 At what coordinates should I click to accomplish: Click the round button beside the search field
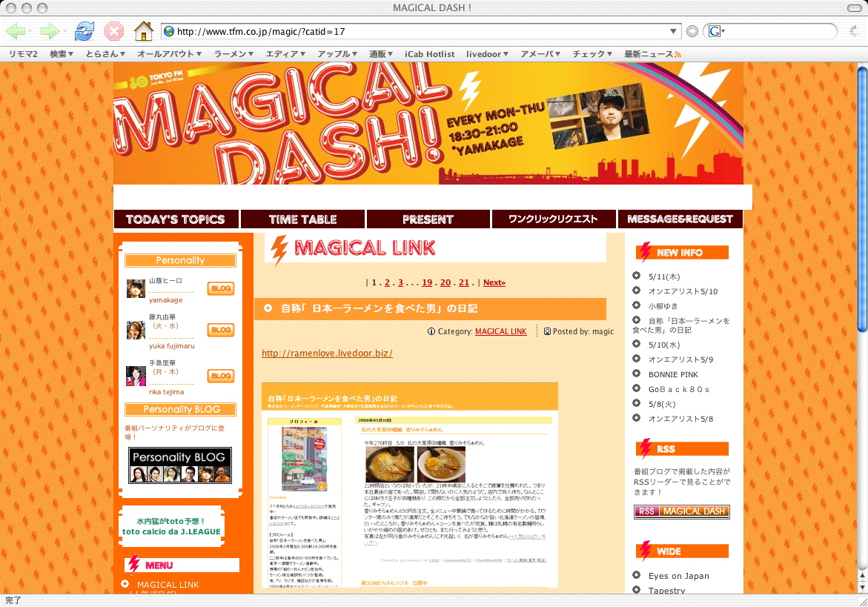click(x=692, y=32)
